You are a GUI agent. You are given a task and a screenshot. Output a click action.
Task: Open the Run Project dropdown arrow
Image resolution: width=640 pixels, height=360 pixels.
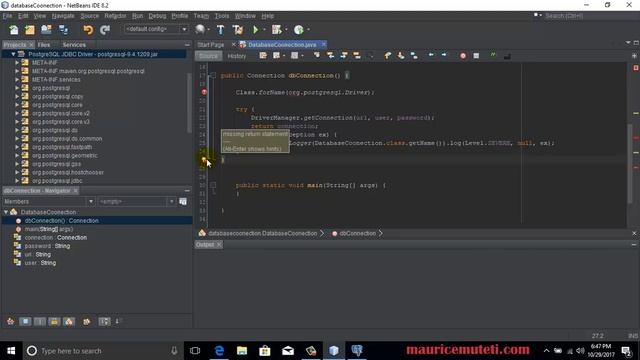pos(264,30)
